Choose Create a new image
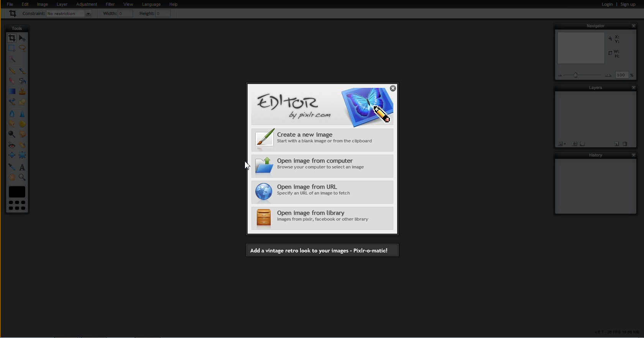The height and width of the screenshot is (338, 644). click(x=322, y=140)
